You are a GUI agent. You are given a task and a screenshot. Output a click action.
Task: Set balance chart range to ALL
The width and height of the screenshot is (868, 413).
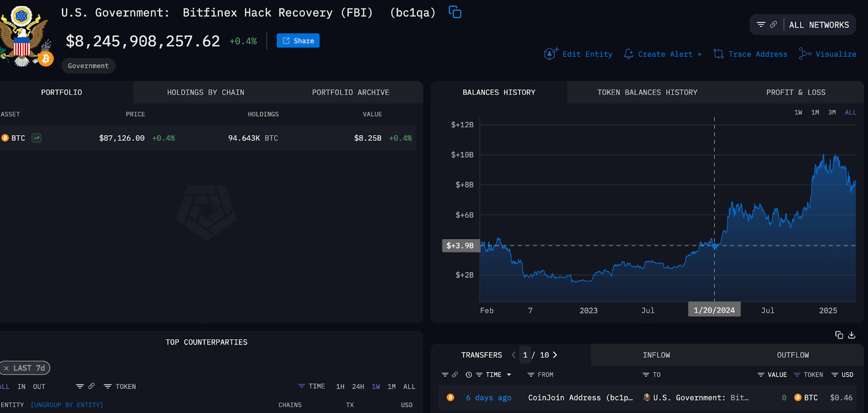[x=850, y=112]
